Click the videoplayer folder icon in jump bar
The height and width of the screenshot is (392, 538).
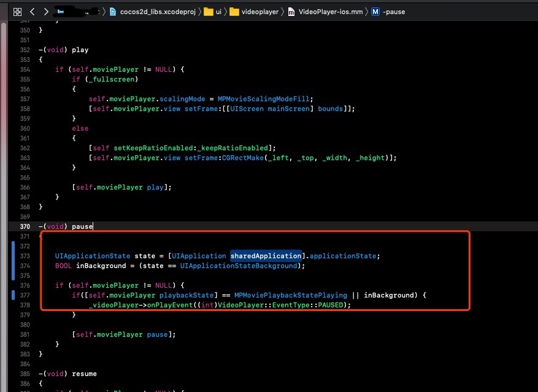[x=234, y=12]
